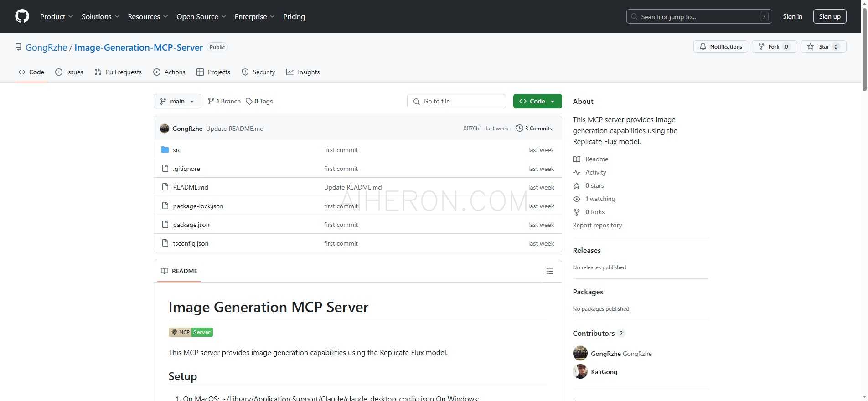Screen dimensions: 868x401
Task: Click the package.json file icon
Action: (165, 224)
